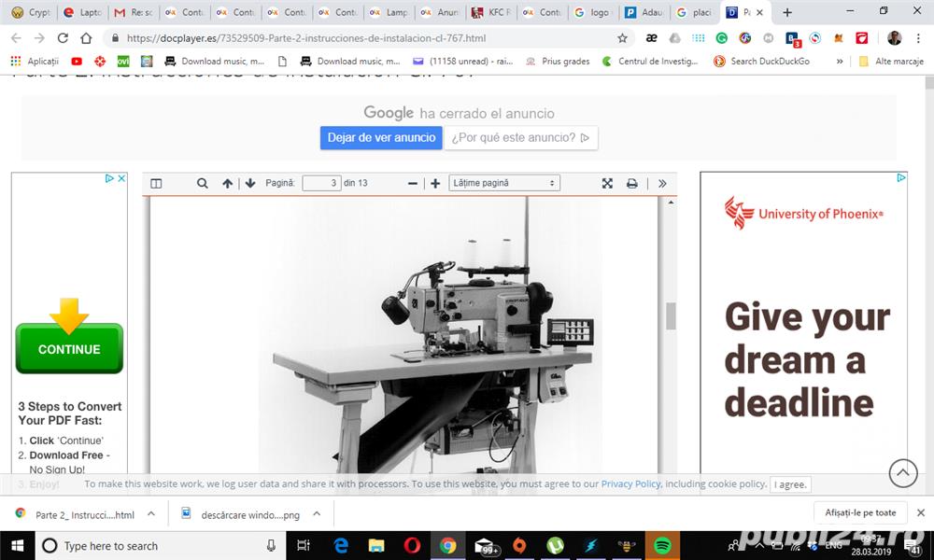934x560 pixels.
Task: Print the PDF document
Action: pos(632,184)
